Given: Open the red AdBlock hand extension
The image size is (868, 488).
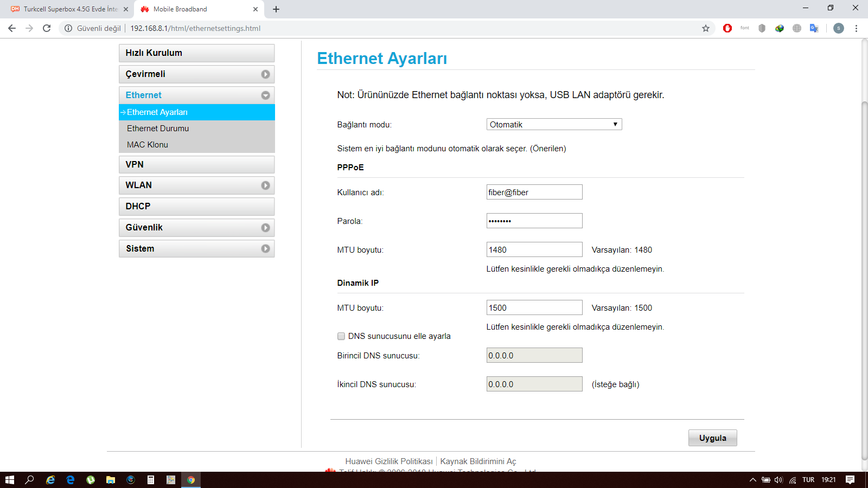Looking at the screenshot, I should 727,28.
